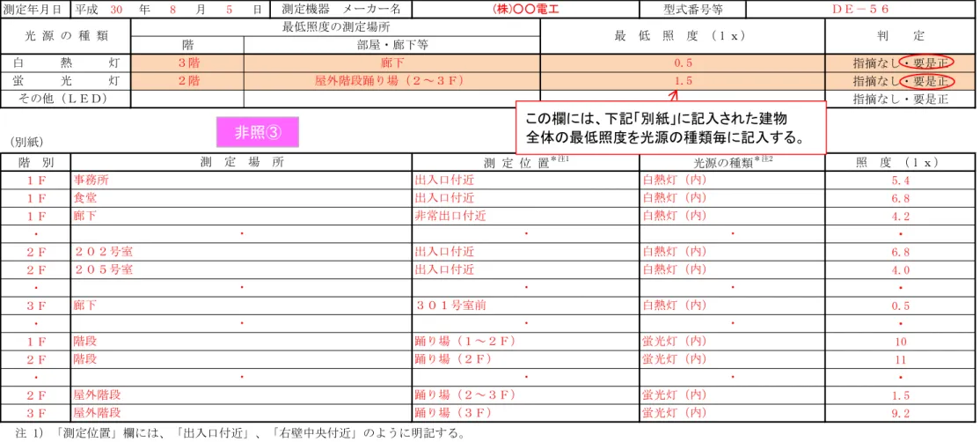Select 踊り場（2～3F） in lower table
Viewport: 980px width, 442px height.
click(x=465, y=395)
